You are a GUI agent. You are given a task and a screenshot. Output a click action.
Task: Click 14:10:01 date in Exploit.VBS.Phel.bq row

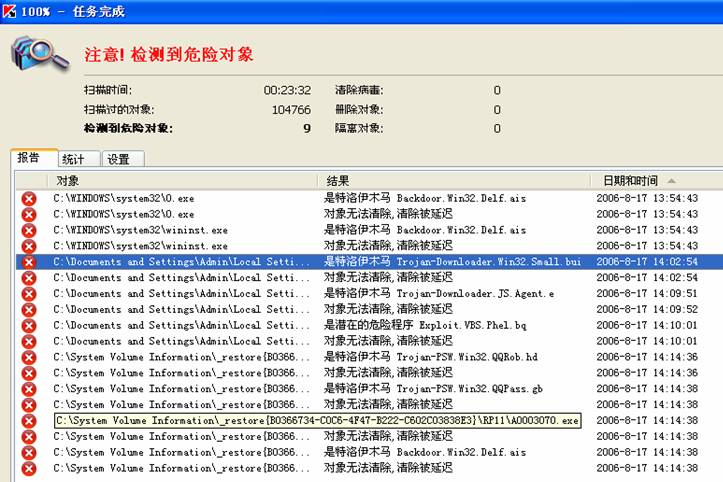tap(647, 326)
